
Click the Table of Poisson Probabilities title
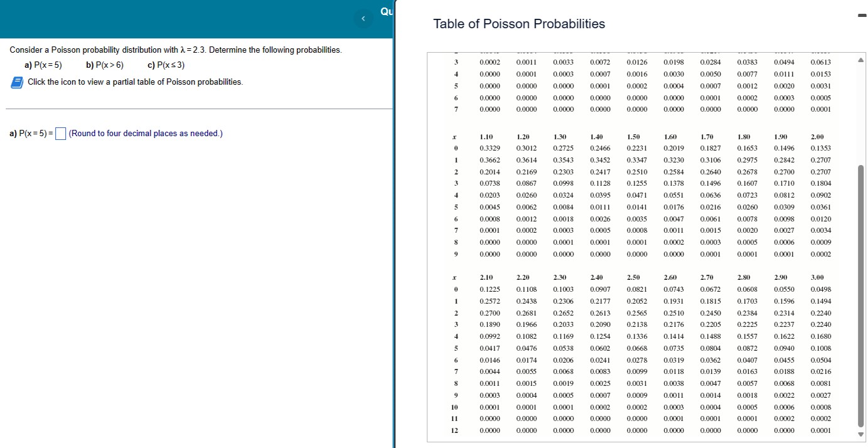[518, 23]
